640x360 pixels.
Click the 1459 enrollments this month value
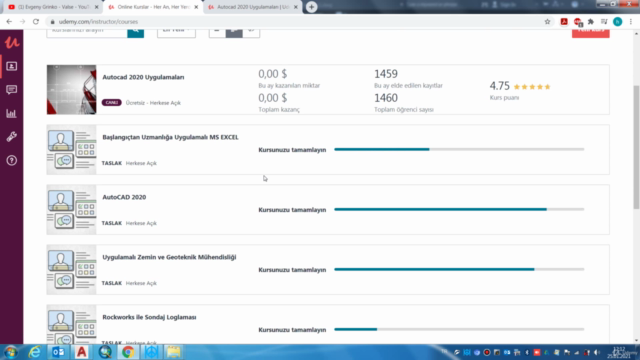(x=386, y=74)
